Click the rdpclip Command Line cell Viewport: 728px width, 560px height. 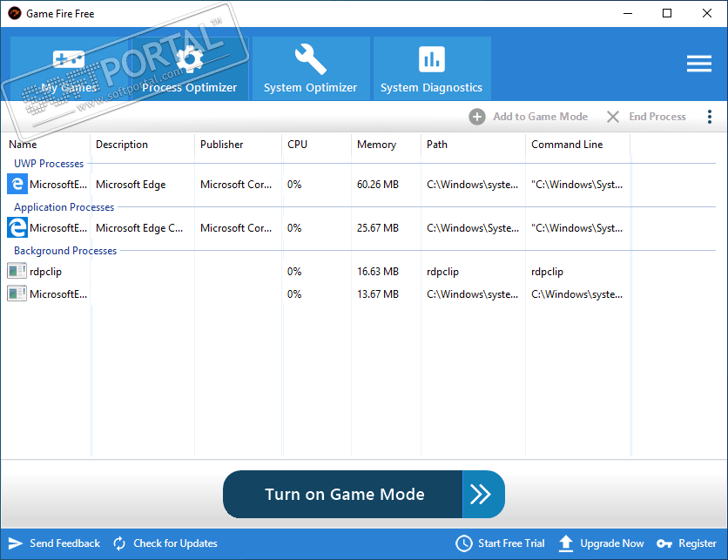(547, 271)
